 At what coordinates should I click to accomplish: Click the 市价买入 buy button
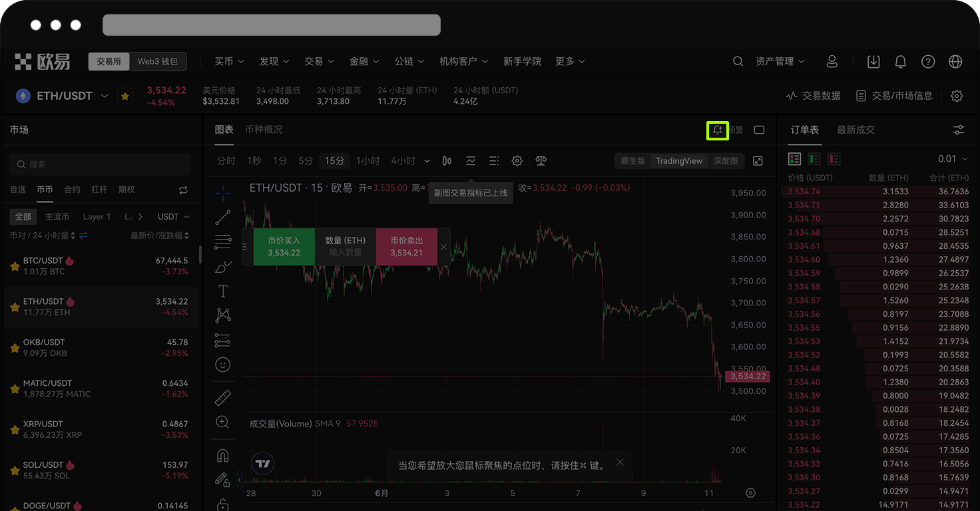(284, 246)
